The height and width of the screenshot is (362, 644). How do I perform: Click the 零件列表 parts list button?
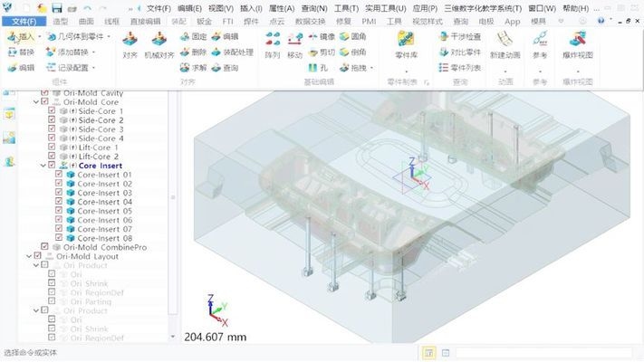(x=460, y=68)
